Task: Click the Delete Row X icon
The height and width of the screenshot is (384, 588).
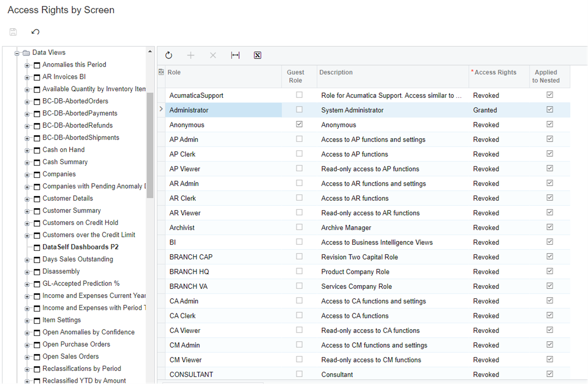Action: 213,55
